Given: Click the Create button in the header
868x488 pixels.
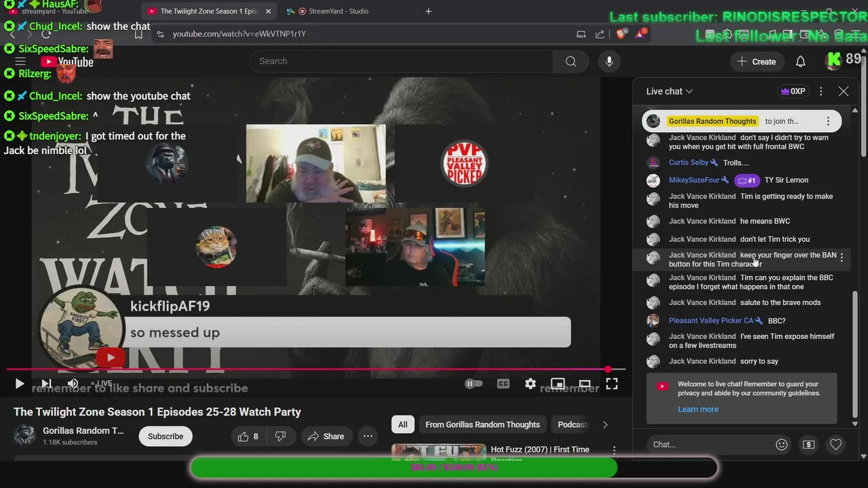Looking at the screenshot, I should (x=757, y=62).
